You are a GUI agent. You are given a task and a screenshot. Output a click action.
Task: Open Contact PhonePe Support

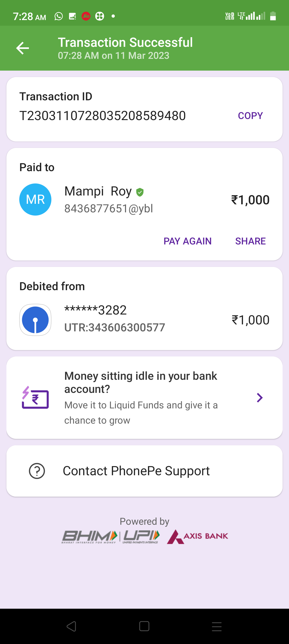(136, 471)
